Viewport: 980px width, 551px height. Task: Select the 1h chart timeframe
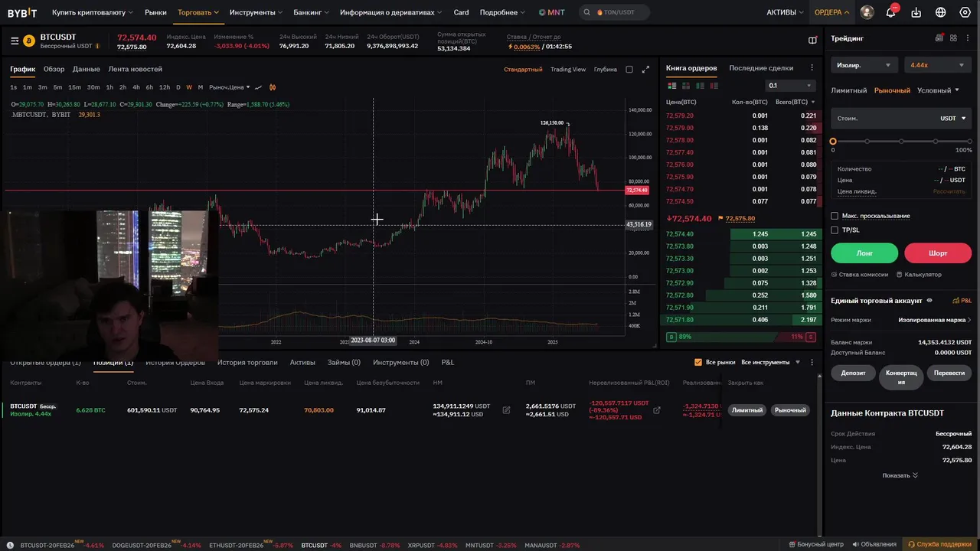click(109, 87)
